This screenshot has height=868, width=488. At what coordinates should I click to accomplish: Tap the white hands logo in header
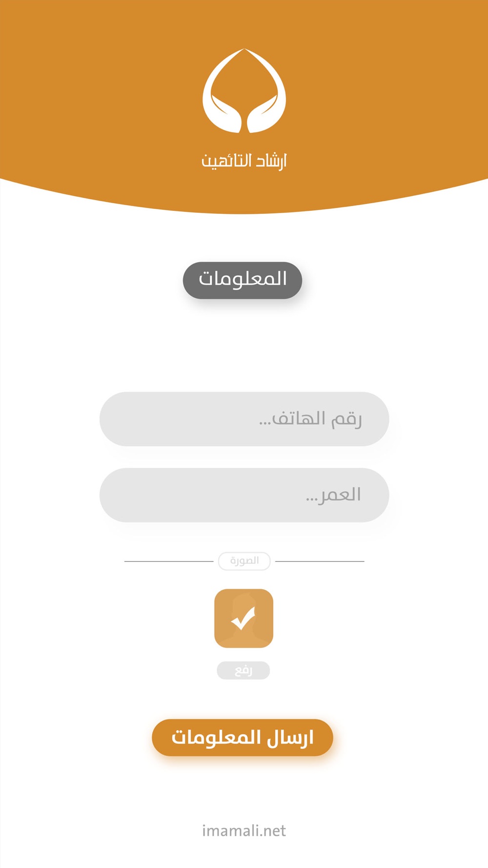(244, 91)
